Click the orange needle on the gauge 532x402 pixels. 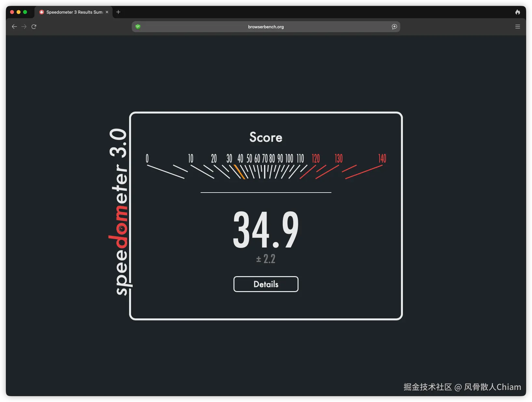240,172
